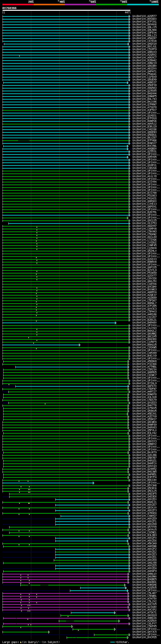Click UniRef100_B7FHQ6 label

pyautogui.click(x=144, y=141)
